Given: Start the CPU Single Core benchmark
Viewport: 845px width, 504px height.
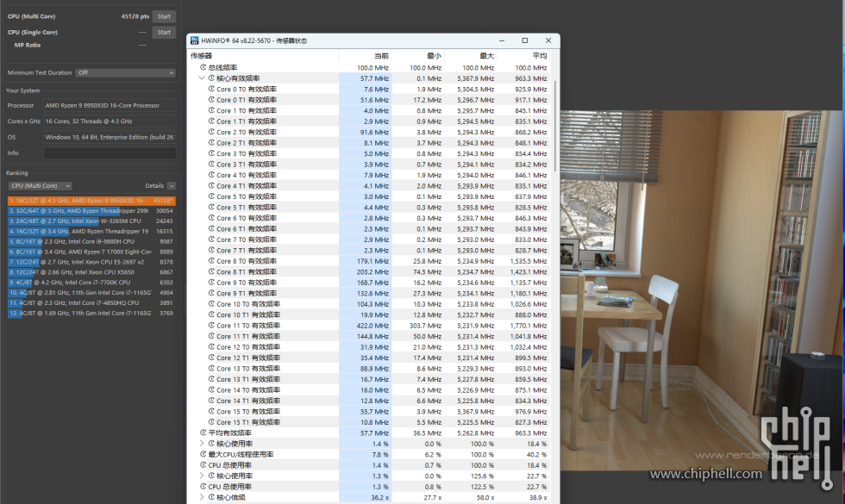Looking at the screenshot, I should (x=164, y=33).
